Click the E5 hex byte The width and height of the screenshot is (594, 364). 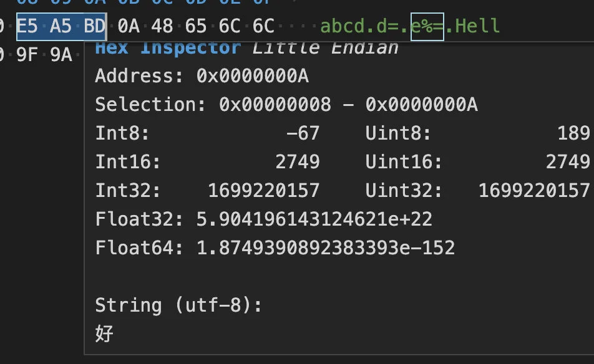[28, 26]
